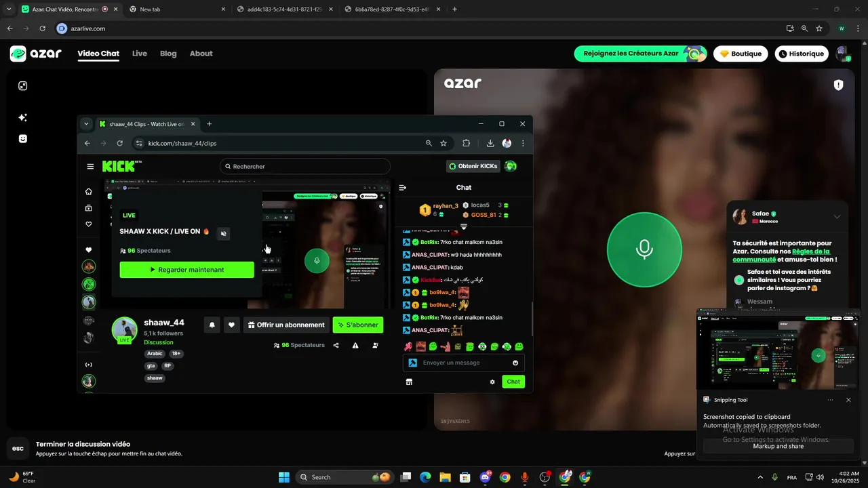Click esc button to end video chat
This screenshot has height=488, width=868.
[18, 448]
